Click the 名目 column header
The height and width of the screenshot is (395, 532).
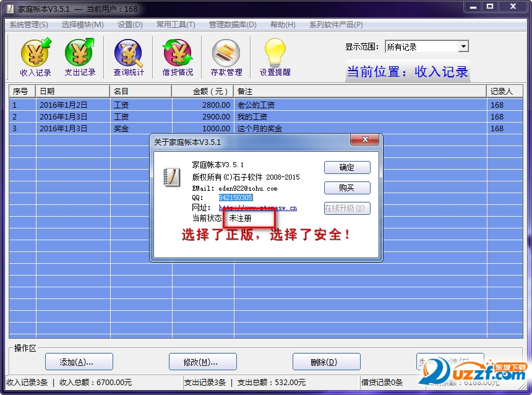click(141, 92)
